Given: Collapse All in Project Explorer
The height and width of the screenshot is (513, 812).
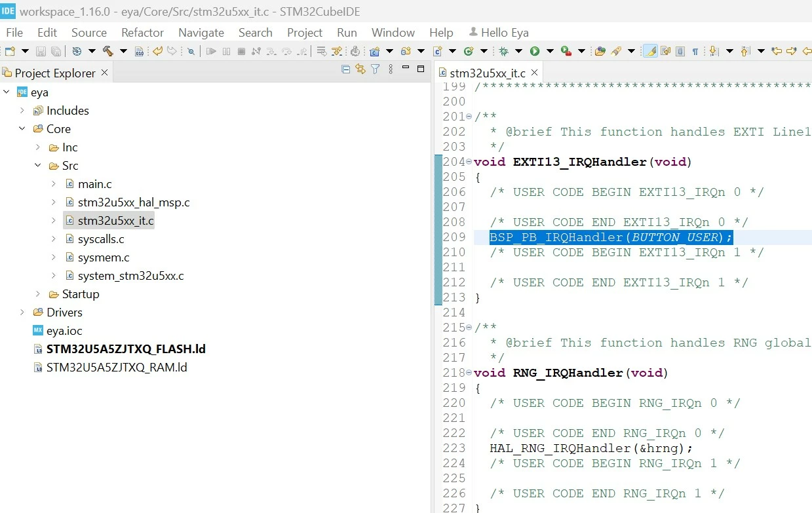Looking at the screenshot, I should pos(346,69).
